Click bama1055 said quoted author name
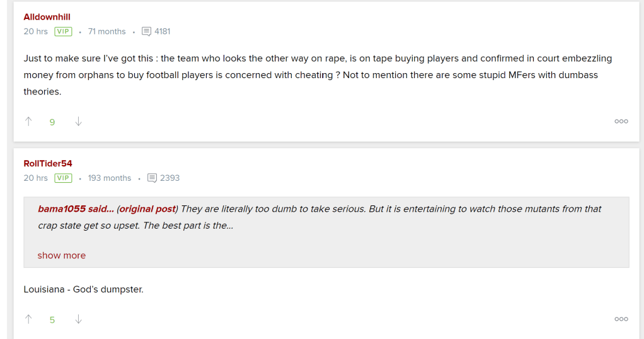The image size is (644, 339). tap(76, 209)
